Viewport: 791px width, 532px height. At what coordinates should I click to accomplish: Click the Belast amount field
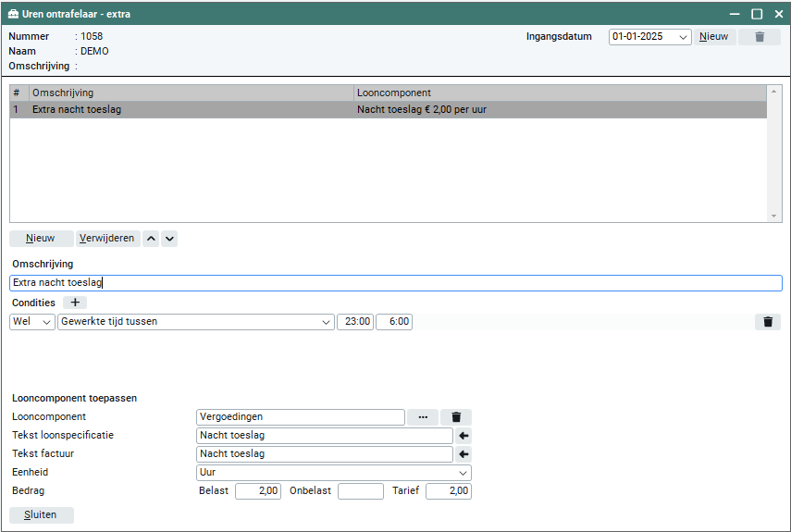point(258,491)
